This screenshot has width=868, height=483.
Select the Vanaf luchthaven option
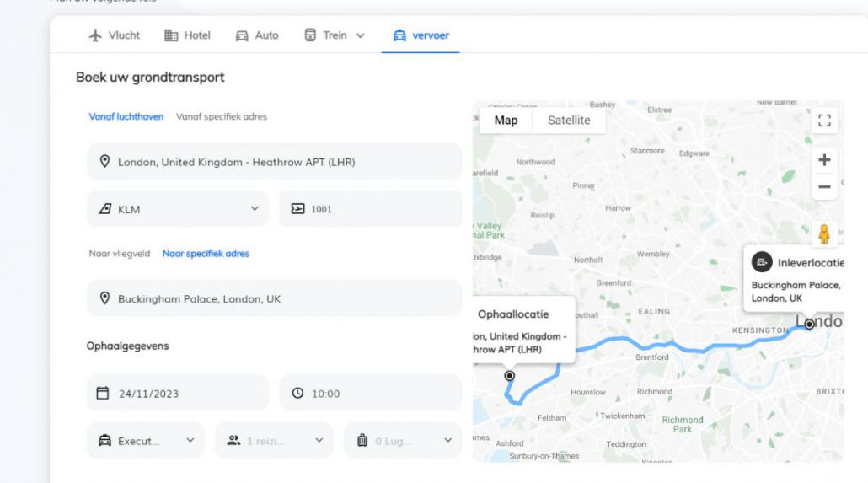[x=126, y=116]
